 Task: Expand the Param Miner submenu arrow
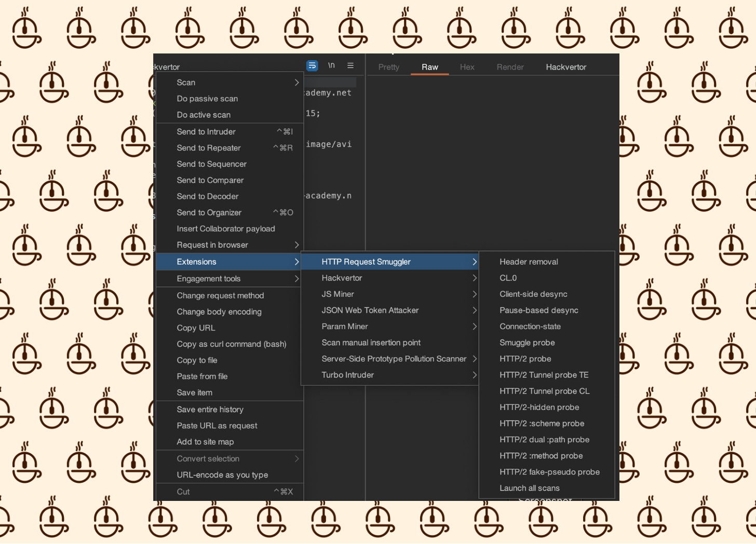[475, 327]
